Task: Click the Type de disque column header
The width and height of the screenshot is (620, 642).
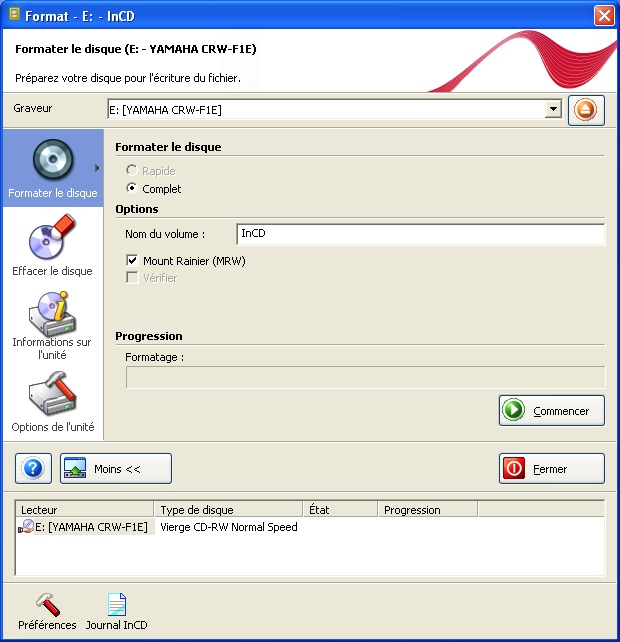Action: click(229, 510)
